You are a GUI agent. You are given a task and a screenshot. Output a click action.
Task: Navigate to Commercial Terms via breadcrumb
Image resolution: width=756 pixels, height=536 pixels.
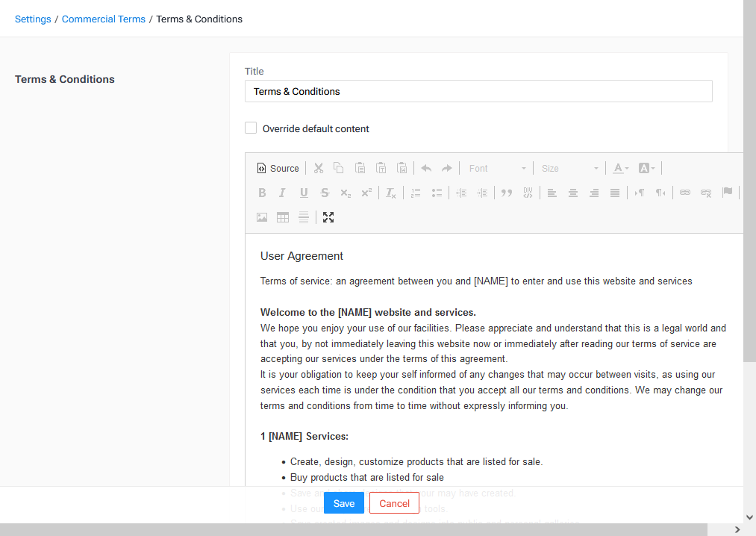(103, 19)
